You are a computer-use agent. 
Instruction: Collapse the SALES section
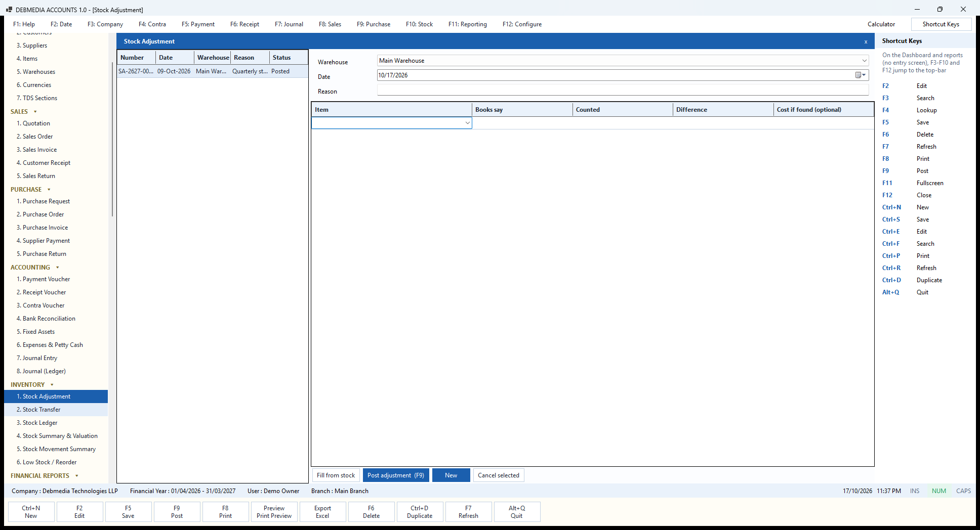35,112
